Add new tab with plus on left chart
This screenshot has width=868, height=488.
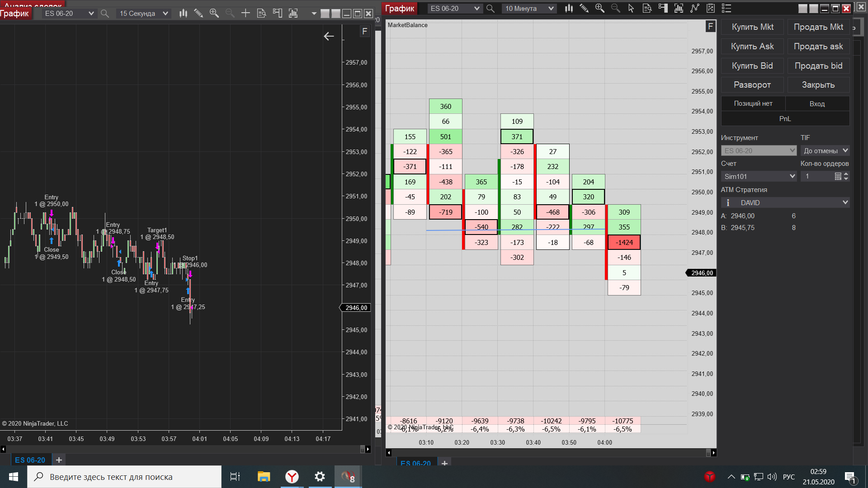coord(59,460)
